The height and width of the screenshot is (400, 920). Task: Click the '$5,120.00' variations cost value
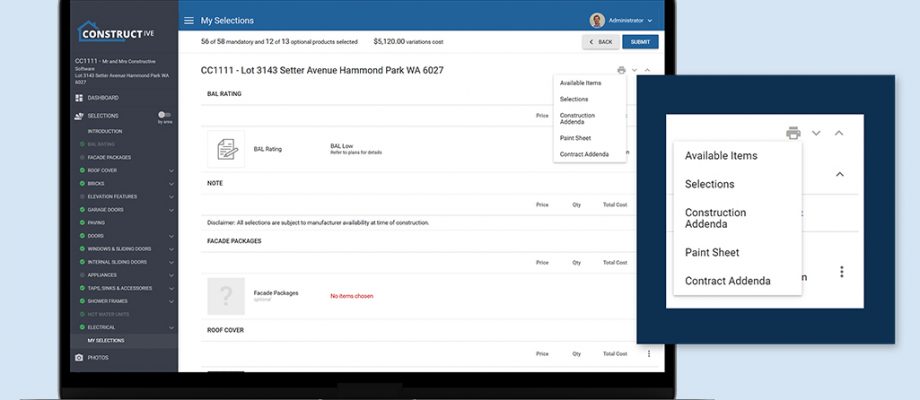point(389,42)
